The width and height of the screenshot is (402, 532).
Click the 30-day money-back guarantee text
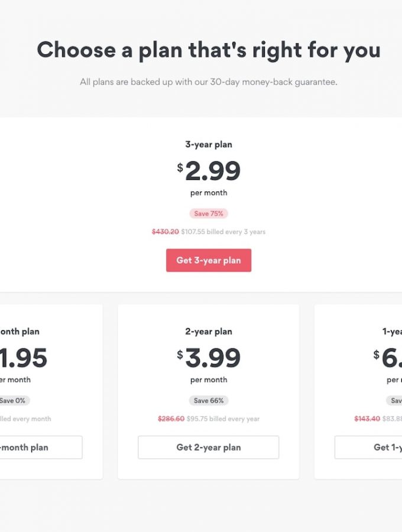point(209,82)
